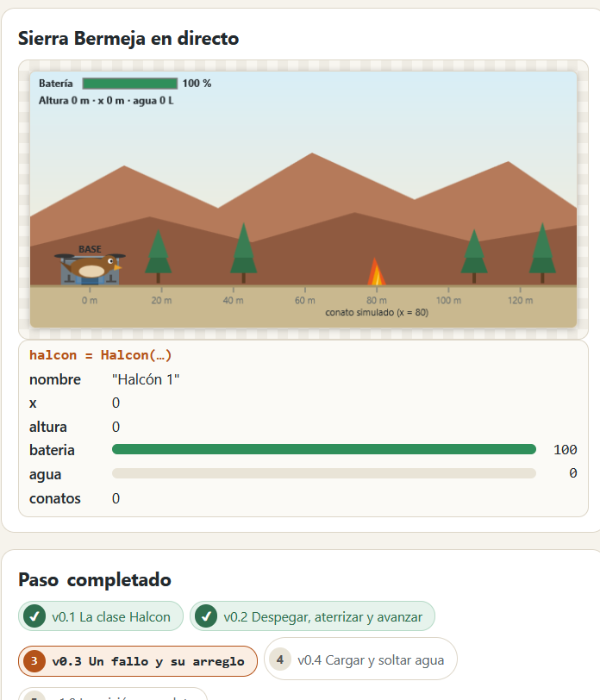Click the tree near the 100 m mark
Viewport: 600px width, 700px height.
click(x=474, y=256)
